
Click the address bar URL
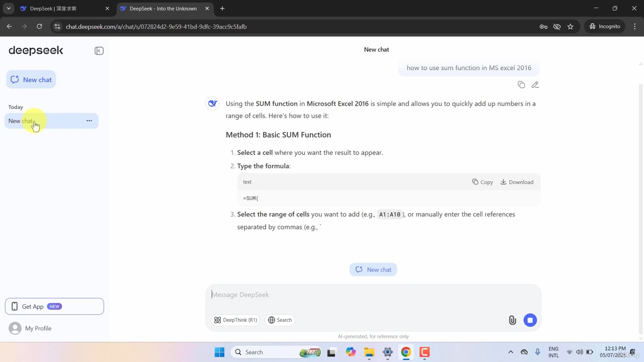click(x=156, y=27)
